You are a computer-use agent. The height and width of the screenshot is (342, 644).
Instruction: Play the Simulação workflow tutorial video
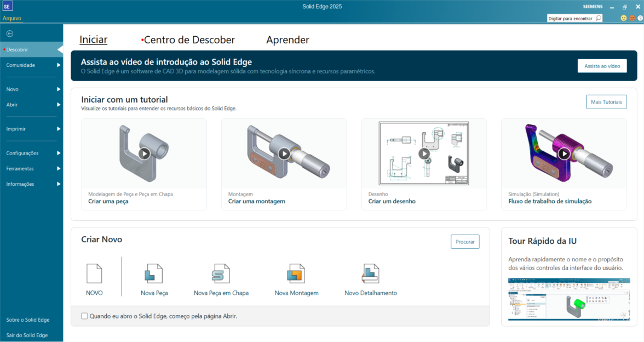coord(564,153)
